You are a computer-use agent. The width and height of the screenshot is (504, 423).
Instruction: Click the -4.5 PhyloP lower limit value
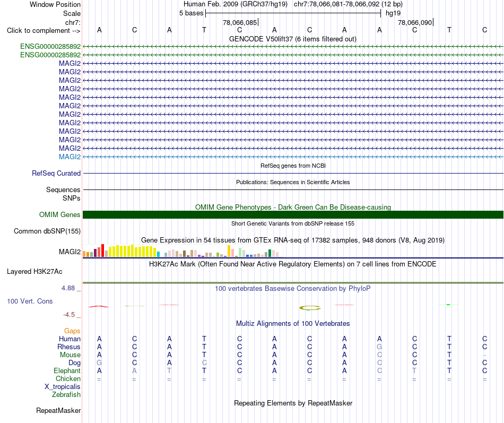(x=69, y=315)
